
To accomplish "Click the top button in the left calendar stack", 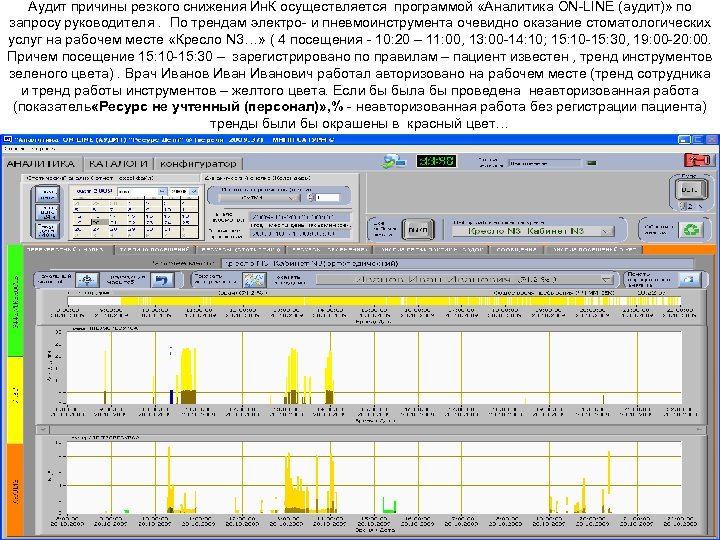I will coord(47,195).
